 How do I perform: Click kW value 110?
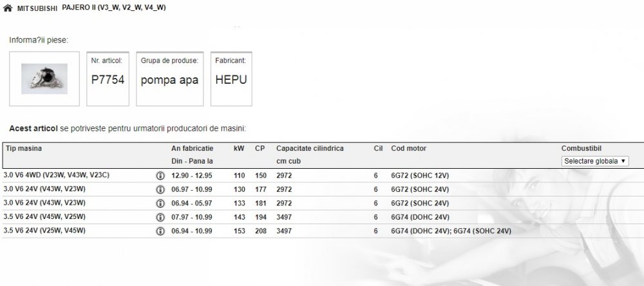[239, 176]
